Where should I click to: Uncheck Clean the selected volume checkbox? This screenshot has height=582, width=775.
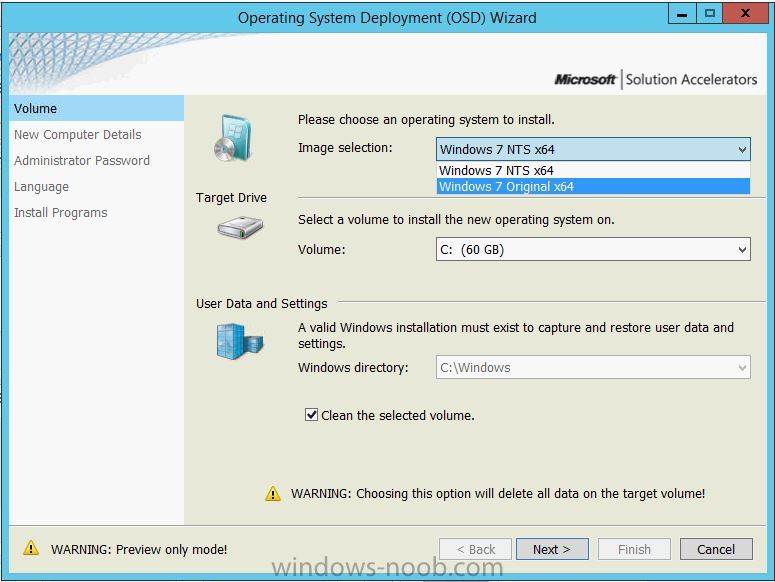(x=311, y=415)
